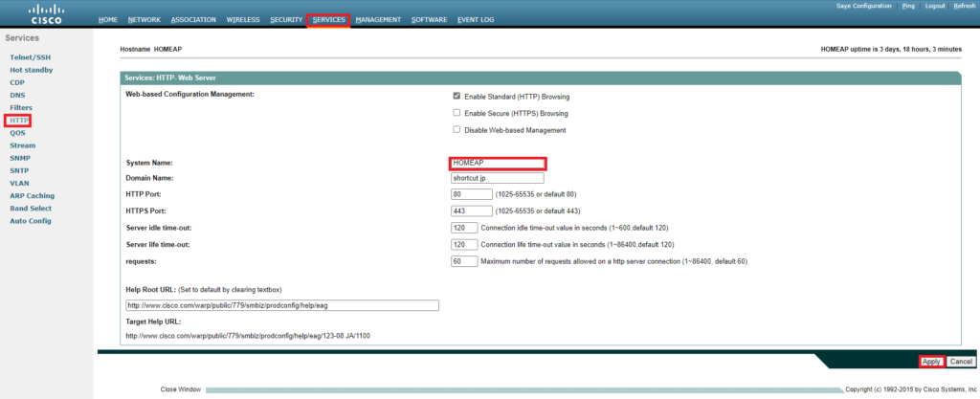Screen dimensions: 980x399
Task: Switch to the SOFTWARE tab
Action: point(430,20)
